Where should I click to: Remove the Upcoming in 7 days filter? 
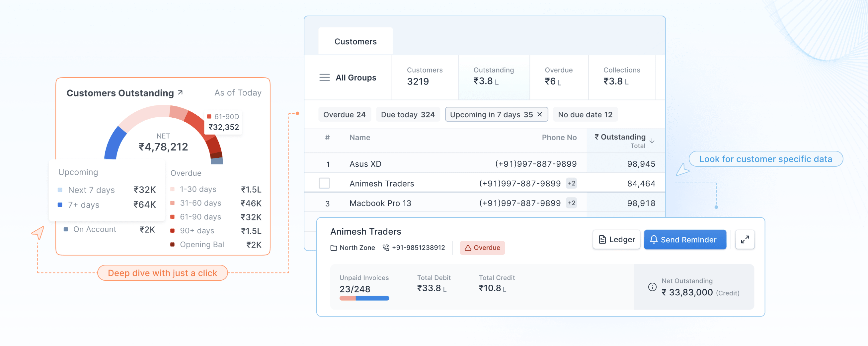click(x=539, y=114)
